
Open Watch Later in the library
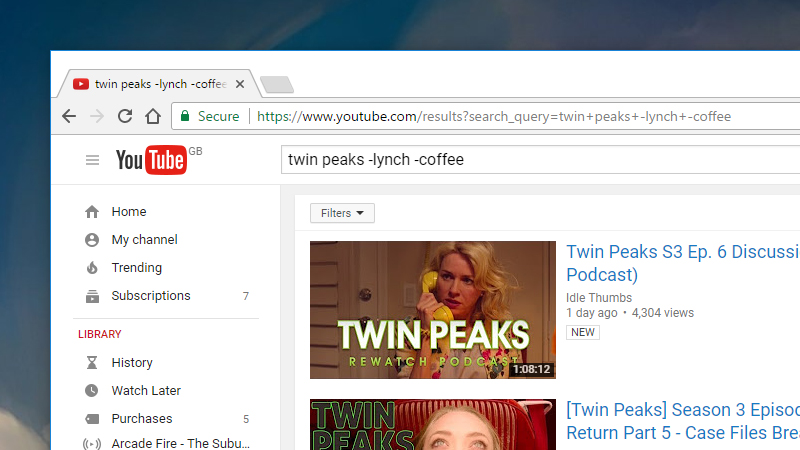click(146, 391)
